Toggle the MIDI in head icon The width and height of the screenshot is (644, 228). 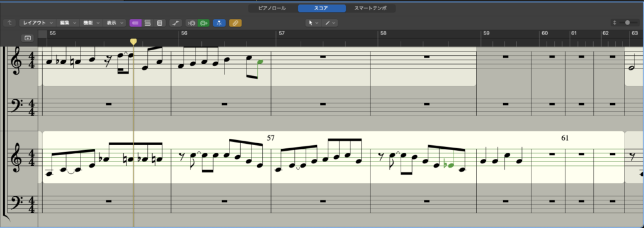pos(191,23)
